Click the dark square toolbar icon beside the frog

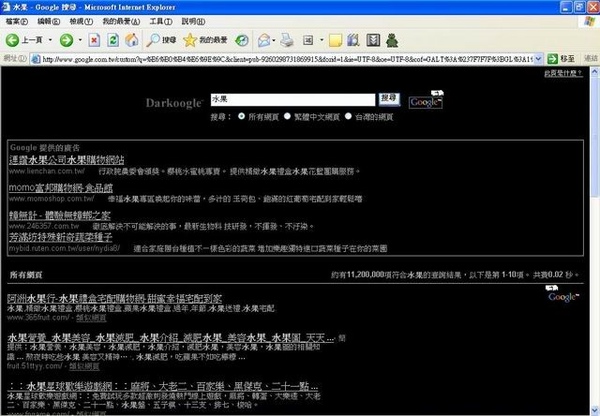(x=373, y=40)
